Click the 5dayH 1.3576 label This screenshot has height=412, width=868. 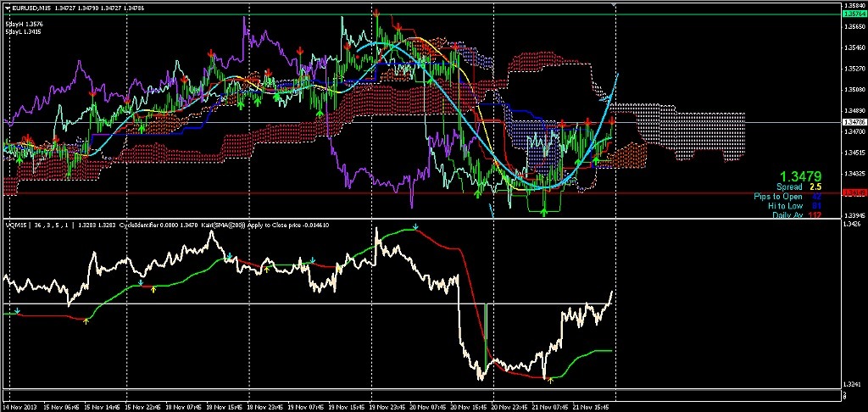[x=24, y=25]
